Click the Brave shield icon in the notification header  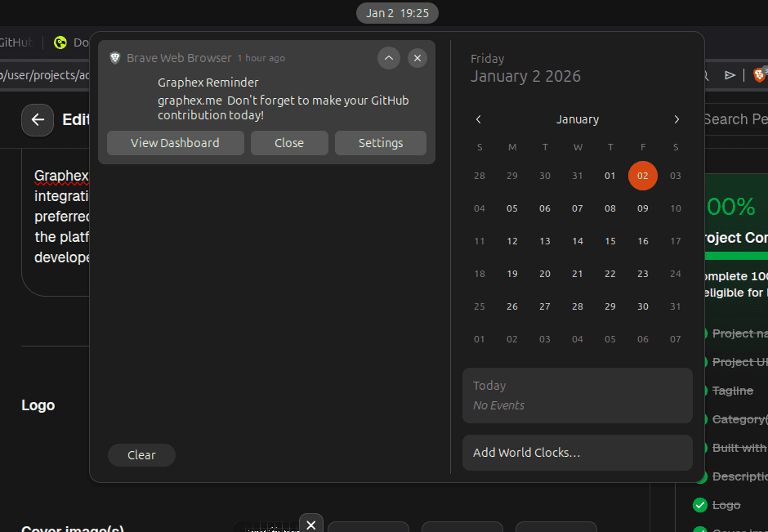coord(114,58)
